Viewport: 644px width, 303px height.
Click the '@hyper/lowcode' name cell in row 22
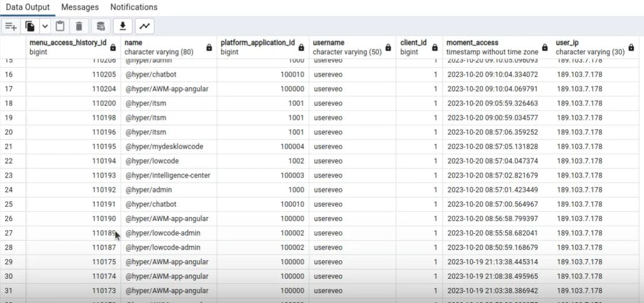pyautogui.click(x=169, y=161)
